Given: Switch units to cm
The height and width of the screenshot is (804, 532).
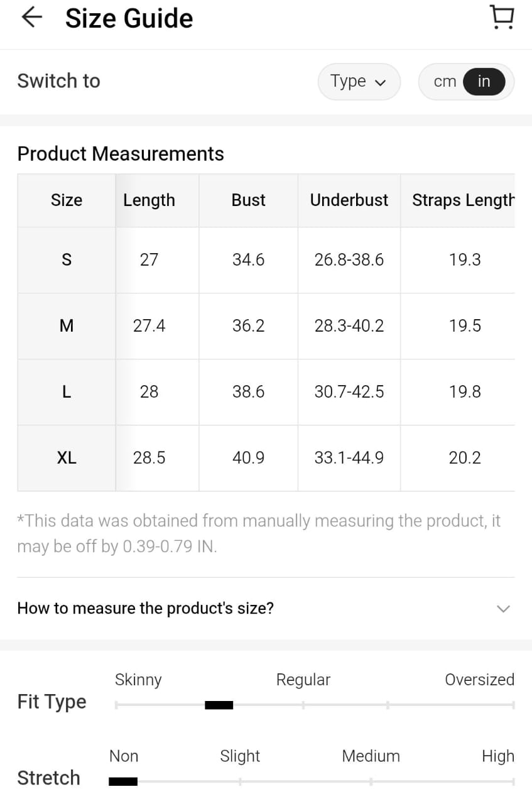Looking at the screenshot, I should click(445, 82).
